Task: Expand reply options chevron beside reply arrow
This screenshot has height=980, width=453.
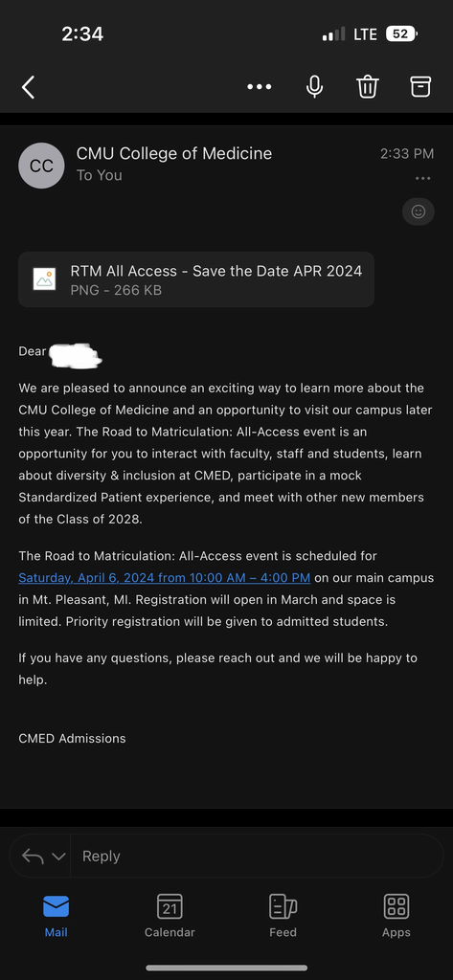Action: [x=58, y=857]
